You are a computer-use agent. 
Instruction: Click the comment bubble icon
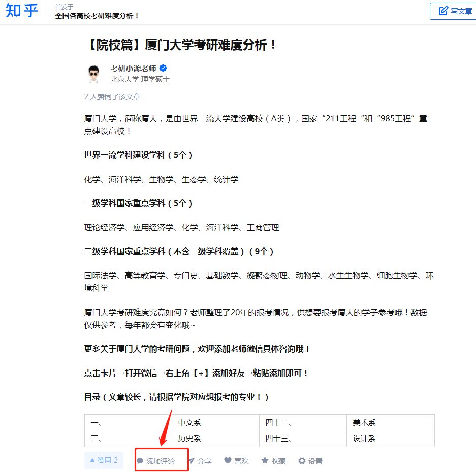point(140,461)
